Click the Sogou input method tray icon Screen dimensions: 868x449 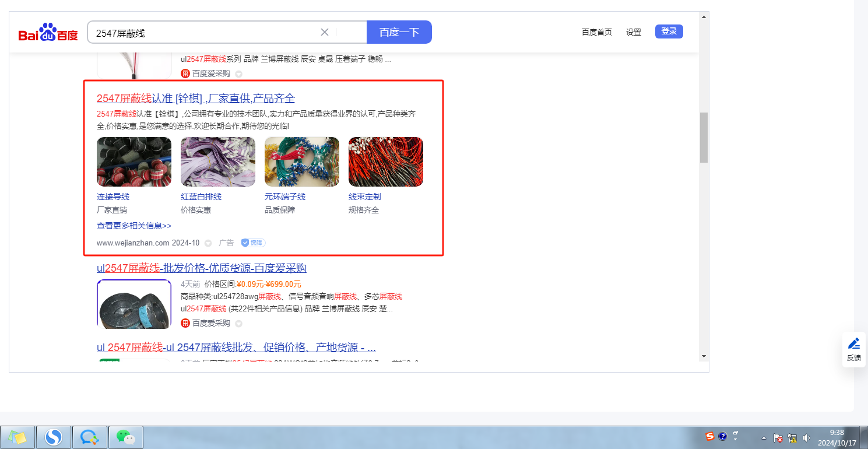point(709,436)
